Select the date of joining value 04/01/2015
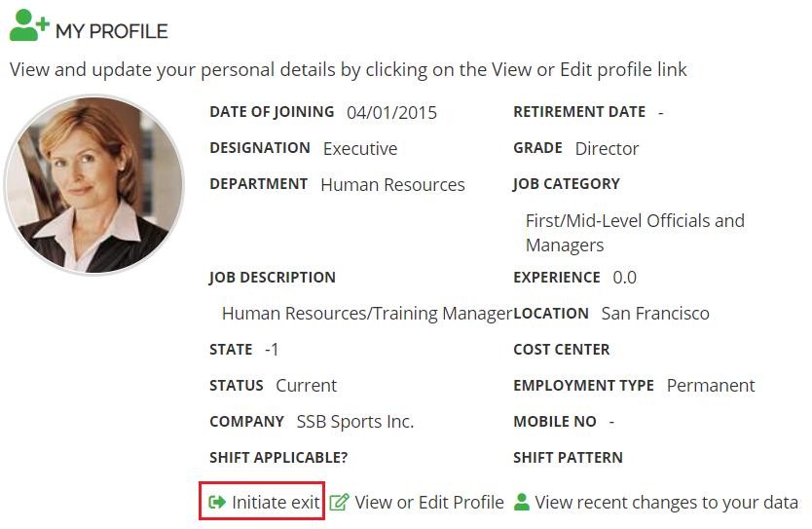This screenshot has height=529, width=812. coord(391,113)
